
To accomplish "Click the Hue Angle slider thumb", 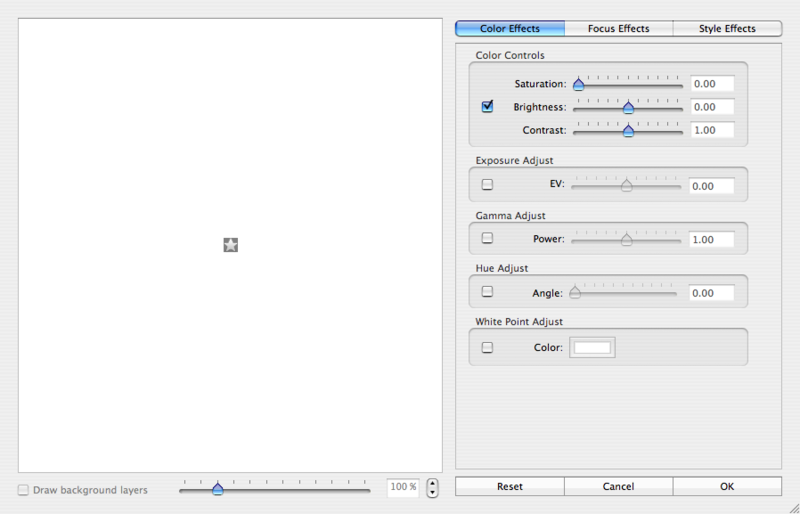I will click(x=575, y=292).
